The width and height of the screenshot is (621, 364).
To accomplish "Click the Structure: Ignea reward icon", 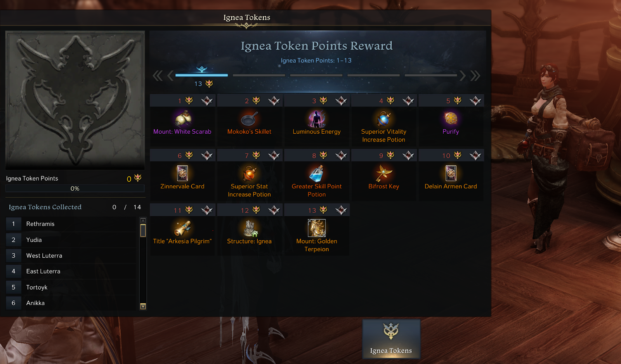I will click(x=250, y=228).
